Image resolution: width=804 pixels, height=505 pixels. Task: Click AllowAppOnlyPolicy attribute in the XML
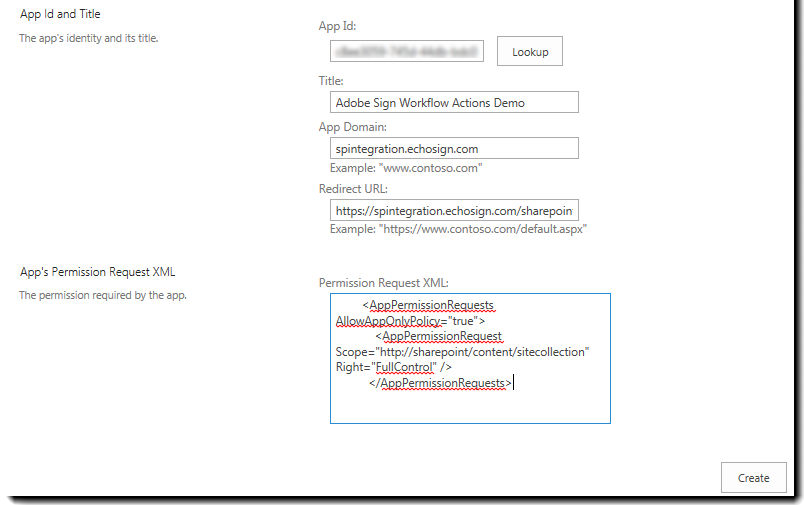pyautogui.click(x=388, y=321)
